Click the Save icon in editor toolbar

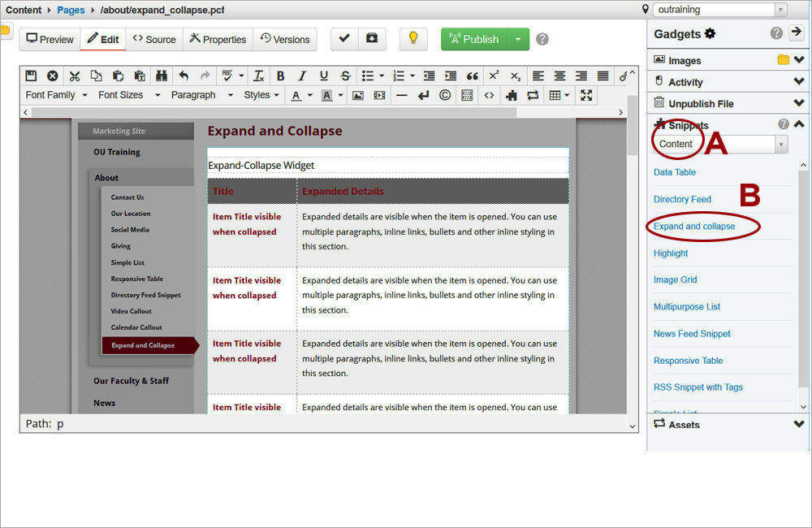point(31,76)
